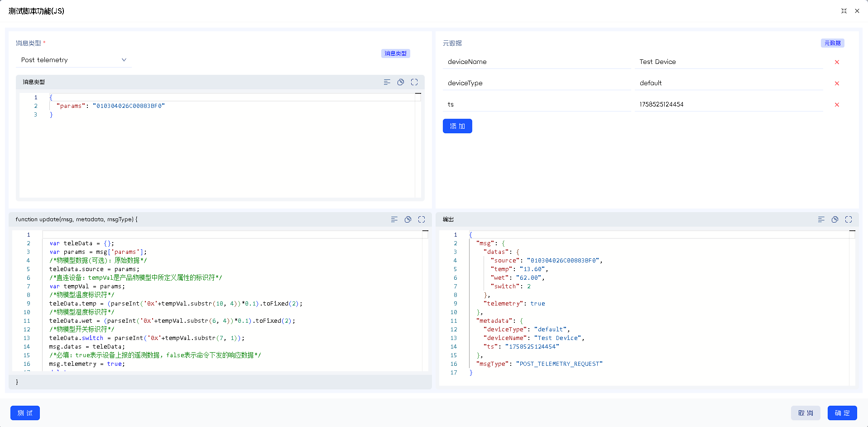Delete the deviceName metadata row

tap(837, 62)
